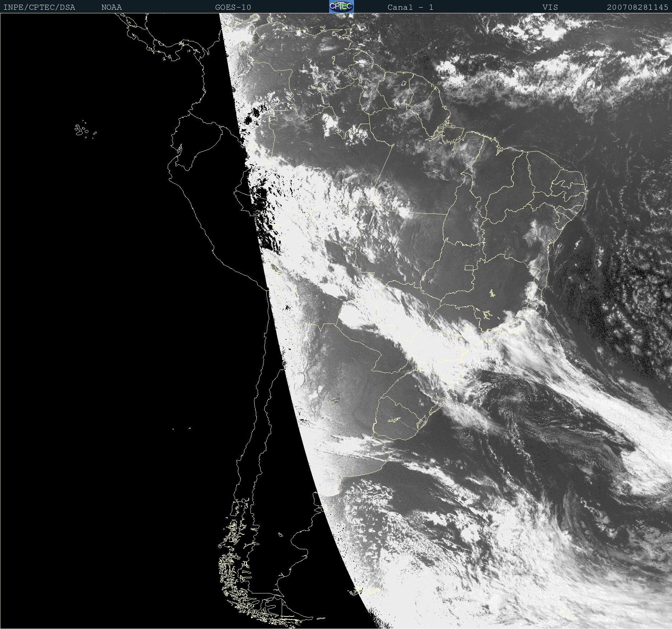
Task: Click the GOES-10 satellite name label
Action: 233,7
